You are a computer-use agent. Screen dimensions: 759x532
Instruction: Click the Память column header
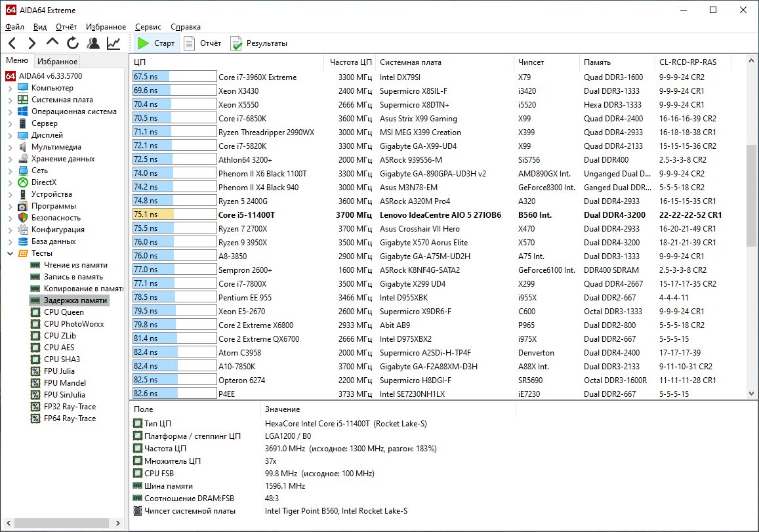[617, 62]
